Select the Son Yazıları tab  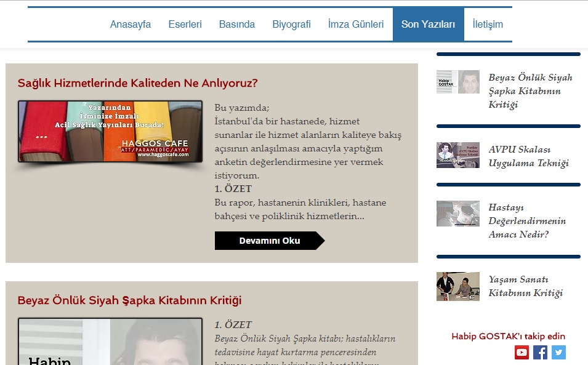[x=429, y=25]
